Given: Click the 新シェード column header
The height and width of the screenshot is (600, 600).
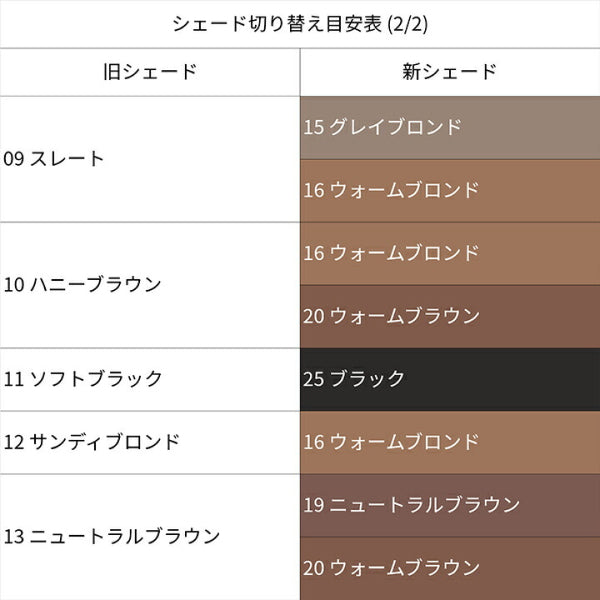Looking at the screenshot, I should pos(449,72).
